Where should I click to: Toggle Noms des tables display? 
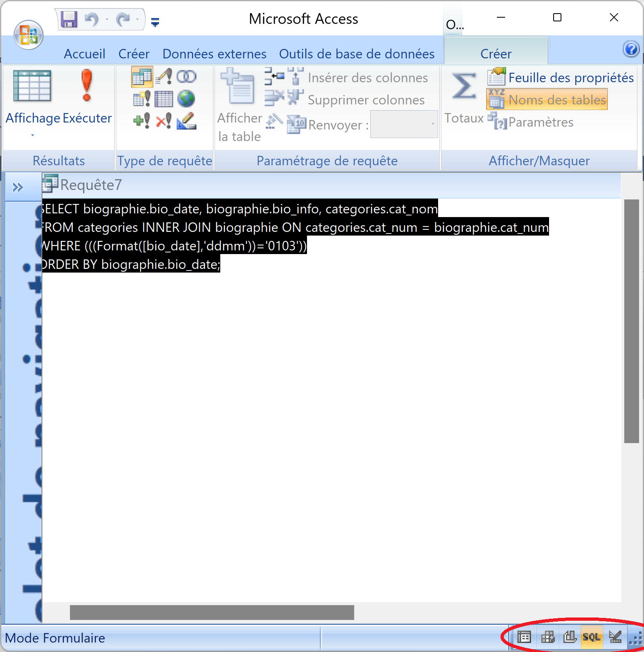point(547,99)
